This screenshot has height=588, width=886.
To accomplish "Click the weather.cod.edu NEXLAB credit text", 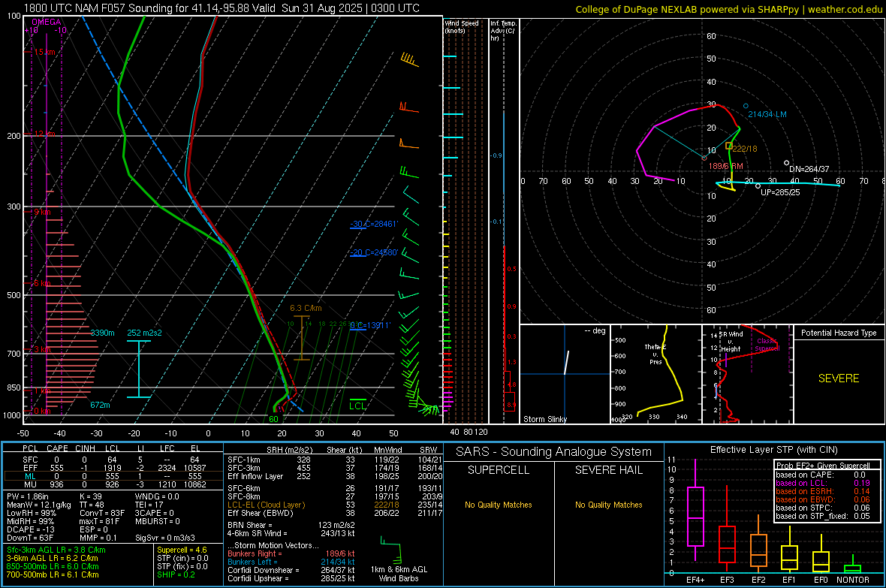I will click(728, 9).
